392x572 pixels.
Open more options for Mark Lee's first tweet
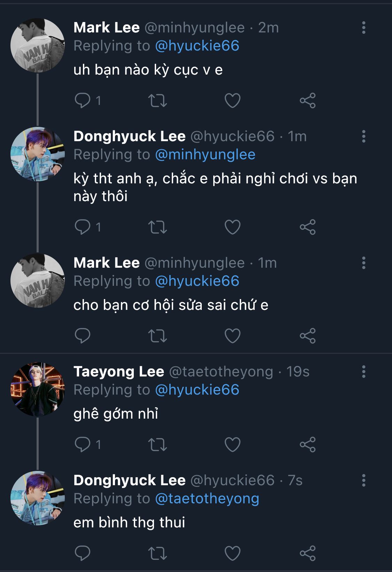363,28
